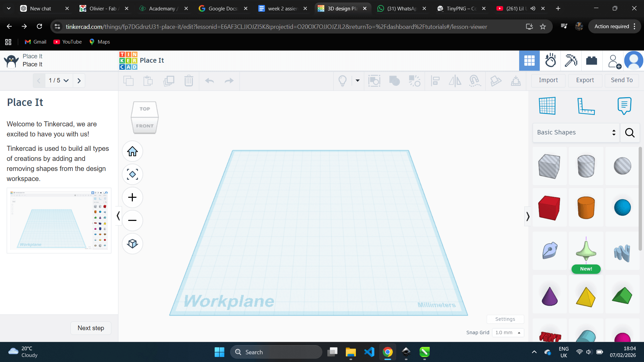Collapse the shapes panel with the right arrow
This screenshot has width=644, height=362.
(528, 217)
